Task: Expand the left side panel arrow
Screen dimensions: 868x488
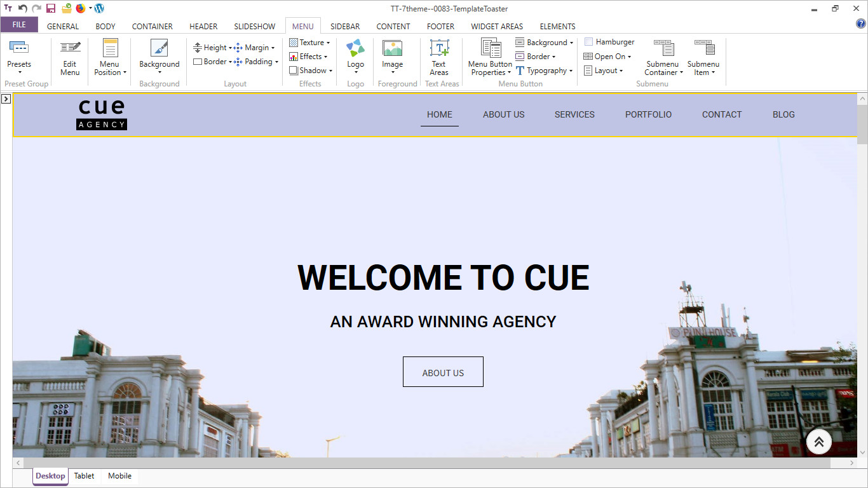Action: tap(6, 99)
